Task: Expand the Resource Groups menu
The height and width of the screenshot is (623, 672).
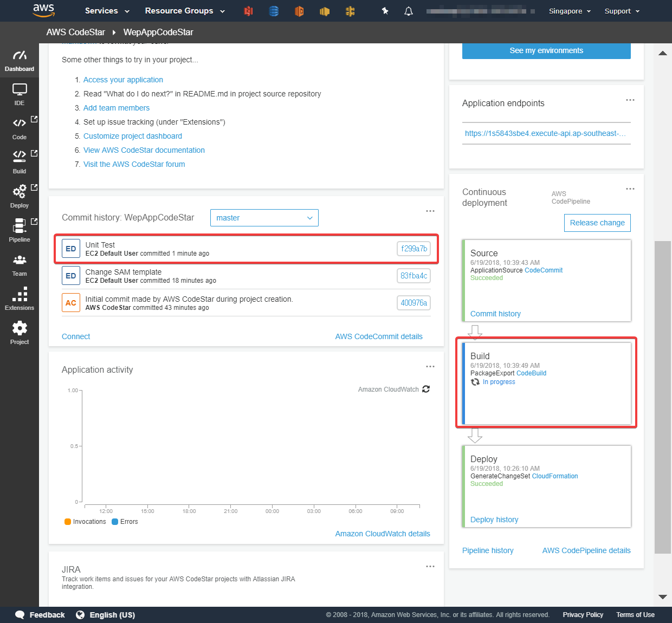Action: [185, 11]
